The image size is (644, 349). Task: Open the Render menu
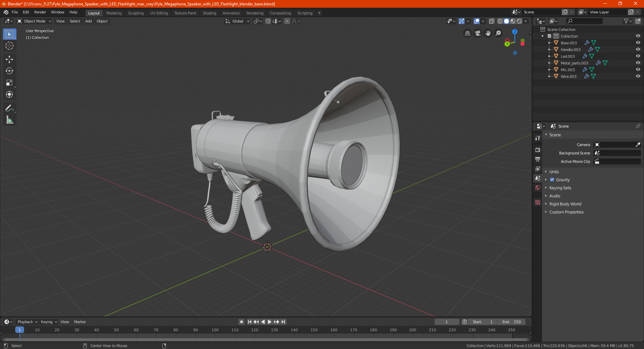40,12
